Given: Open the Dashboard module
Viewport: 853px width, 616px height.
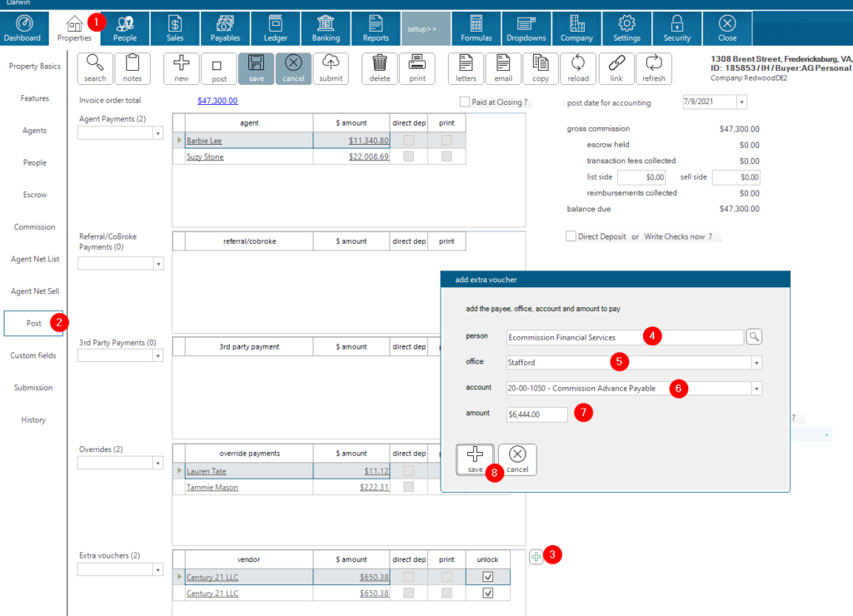Looking at the screenshot, I should (22, 28).
